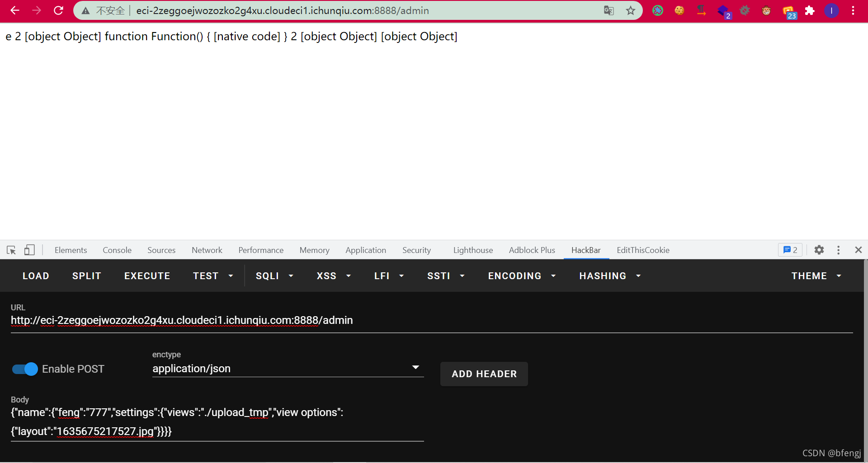The image size is (868, 463).
Task: Switch to the EditThisCookie tab
Action: pos(643,250)
